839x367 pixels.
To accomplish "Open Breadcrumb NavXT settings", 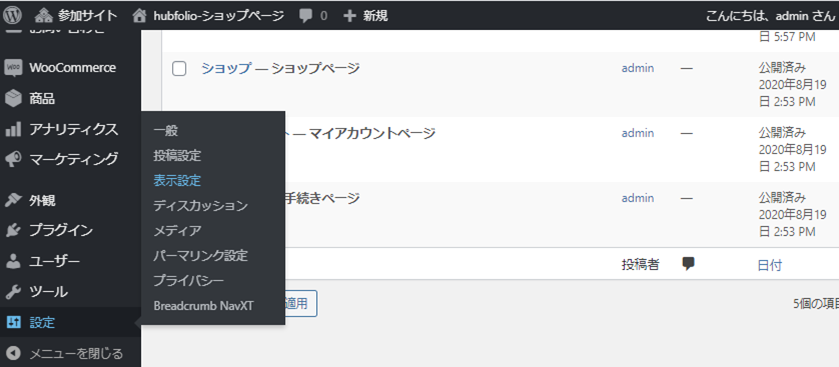I will (x=203, y=306).
